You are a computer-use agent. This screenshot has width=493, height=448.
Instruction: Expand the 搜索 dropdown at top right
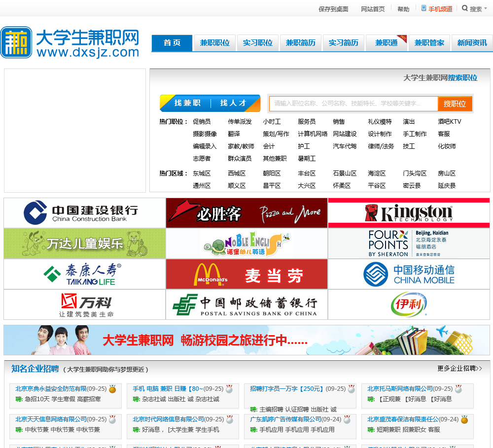click(x=474, y=9)
